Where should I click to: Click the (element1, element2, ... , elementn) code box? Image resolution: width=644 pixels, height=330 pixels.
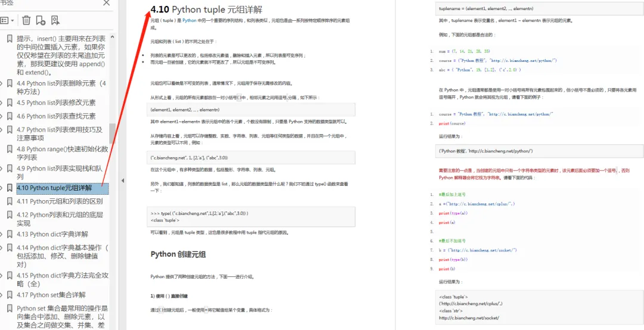coord(250,110)
